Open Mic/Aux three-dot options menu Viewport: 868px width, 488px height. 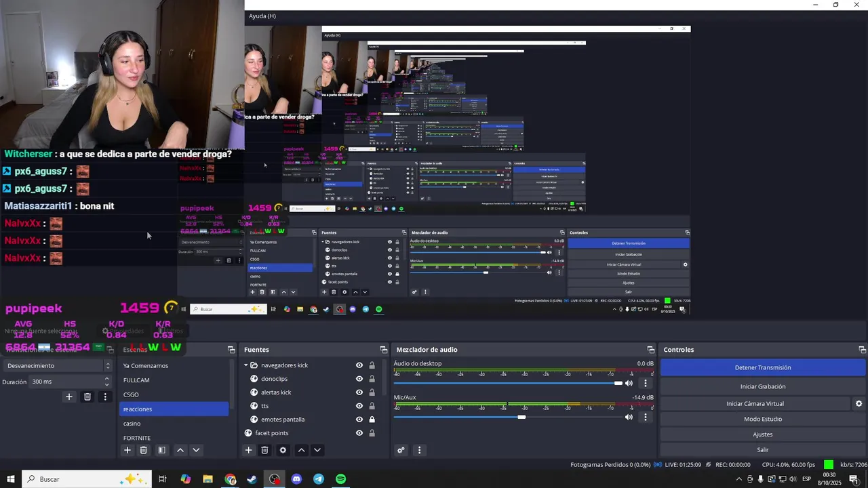pyautogui.click(x=645, y=418)
